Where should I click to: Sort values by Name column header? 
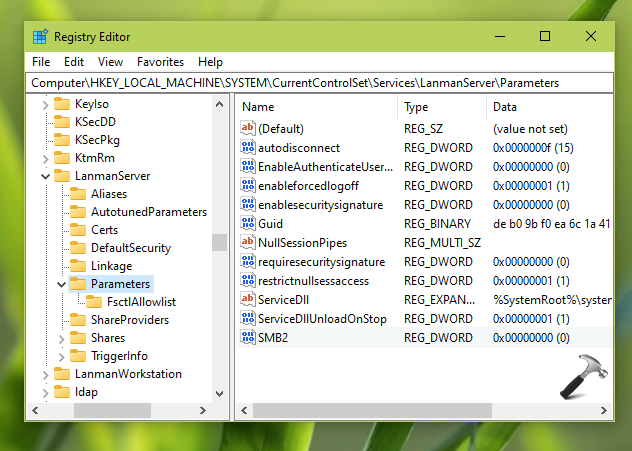[x=317, y=107]
